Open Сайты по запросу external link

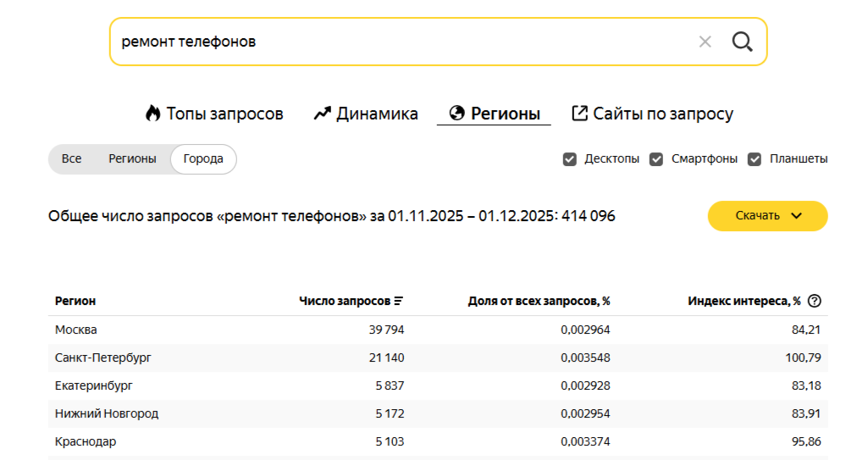(x=652, y=114)
